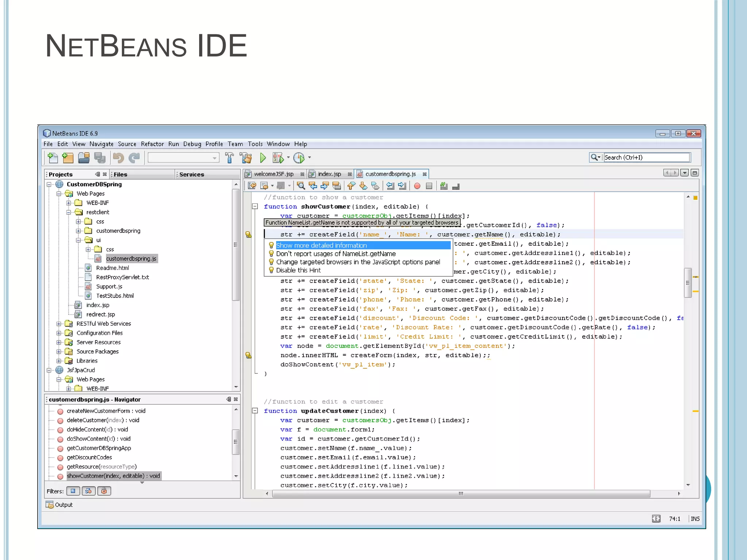Screen dimensions: 747x560
Task: Collapse the restclient folder node
Action: 69,212
